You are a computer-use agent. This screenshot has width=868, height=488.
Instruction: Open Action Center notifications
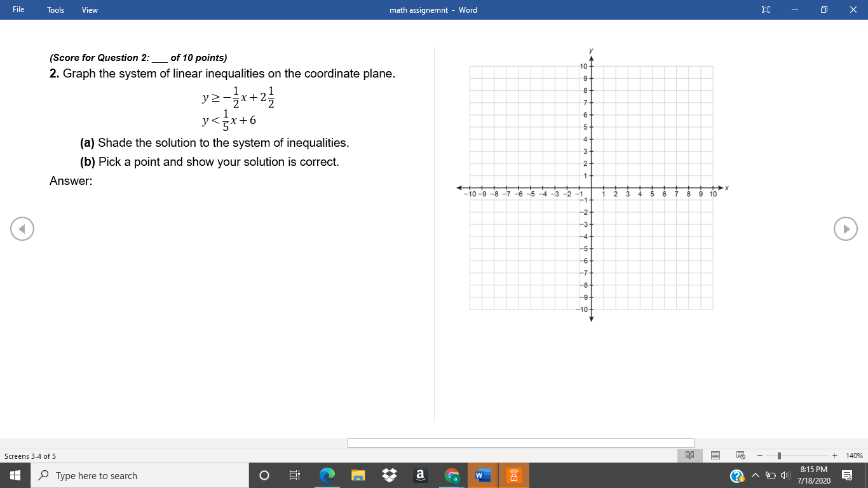(x=848, y=475)
